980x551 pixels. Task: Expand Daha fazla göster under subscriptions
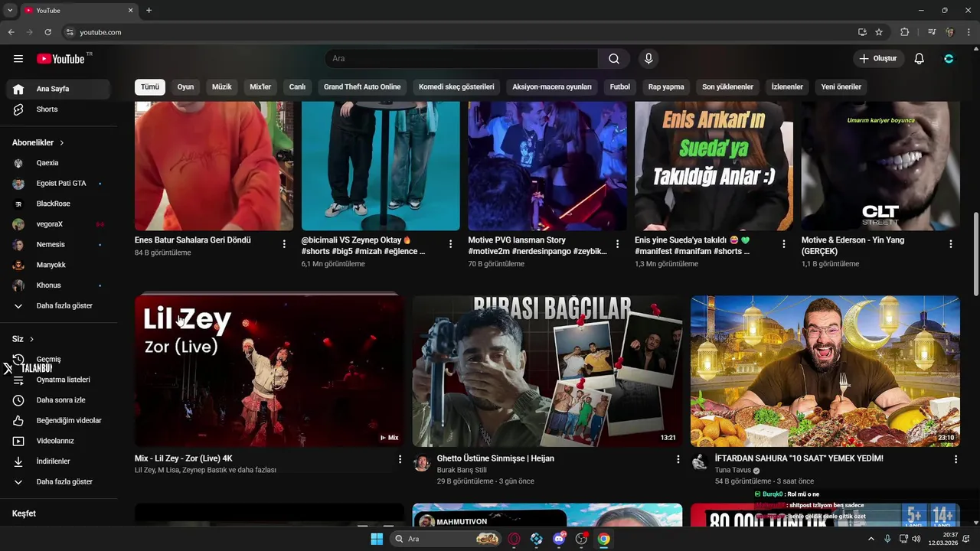(59, 306)
